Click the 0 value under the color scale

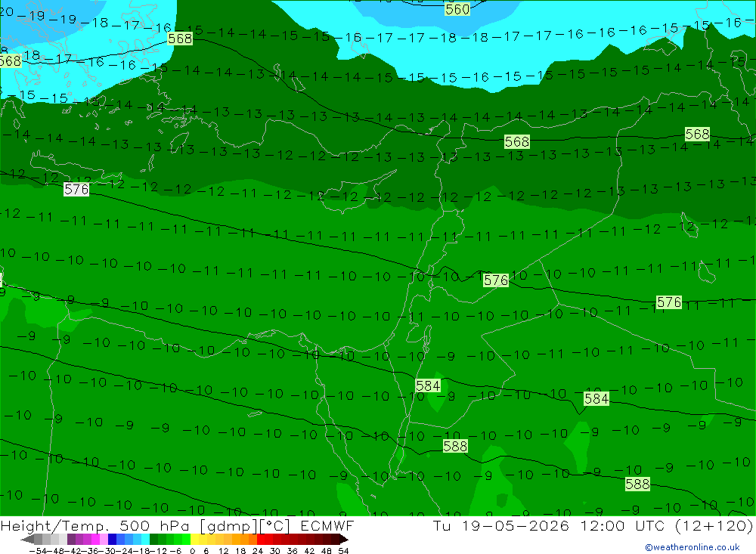192,551
